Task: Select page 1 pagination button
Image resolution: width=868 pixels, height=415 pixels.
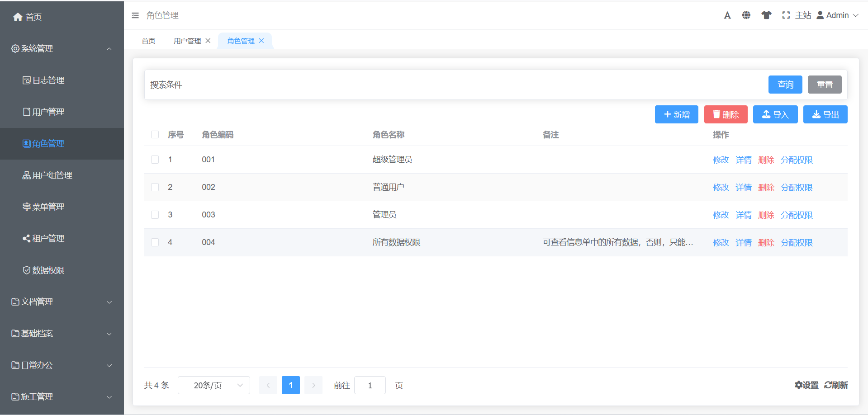Action: click(291, 385)
